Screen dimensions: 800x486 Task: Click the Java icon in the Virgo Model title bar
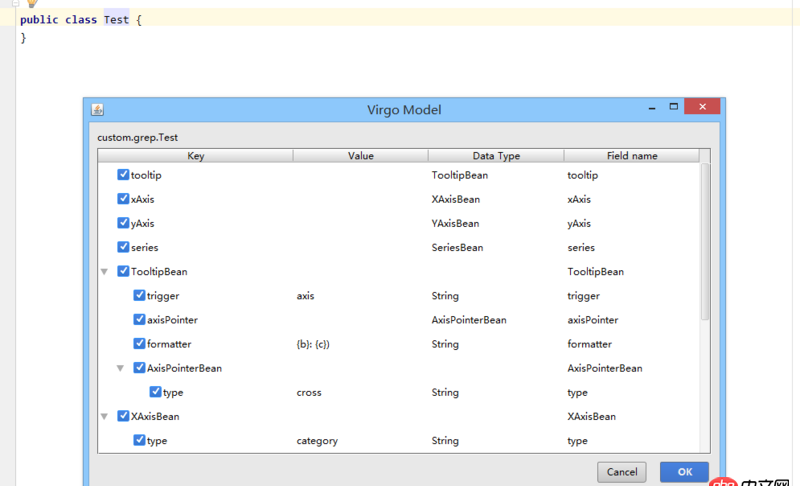[97, 109]
